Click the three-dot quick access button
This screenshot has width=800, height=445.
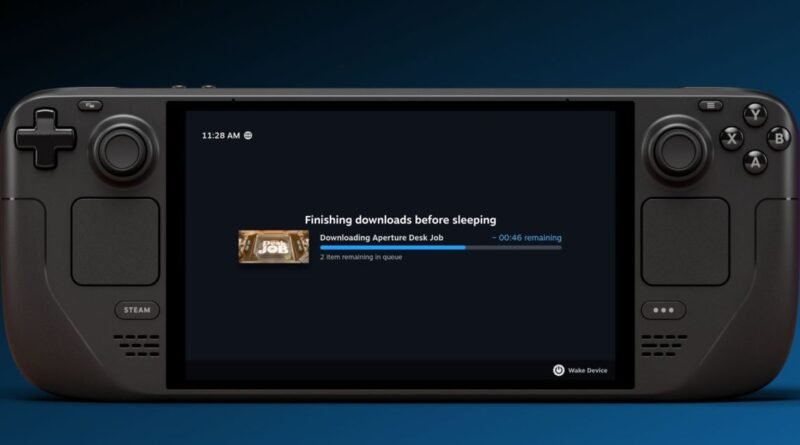click(663, 310)
